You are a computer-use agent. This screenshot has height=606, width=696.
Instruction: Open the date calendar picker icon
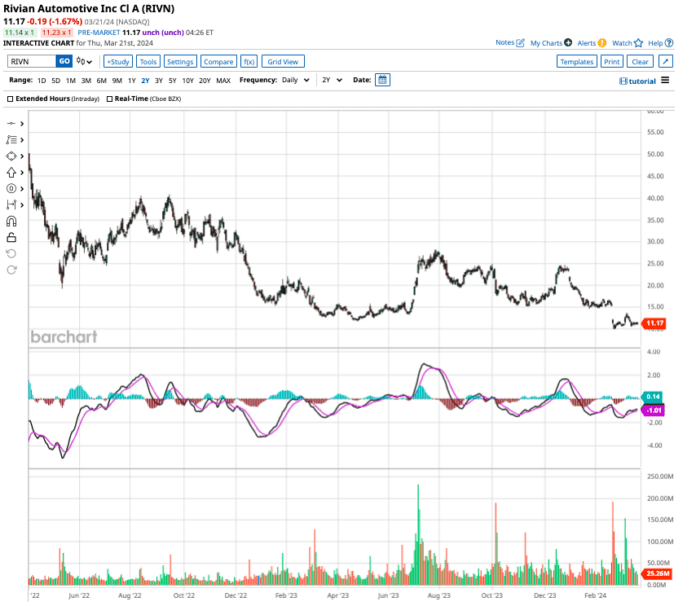(382, 80)
